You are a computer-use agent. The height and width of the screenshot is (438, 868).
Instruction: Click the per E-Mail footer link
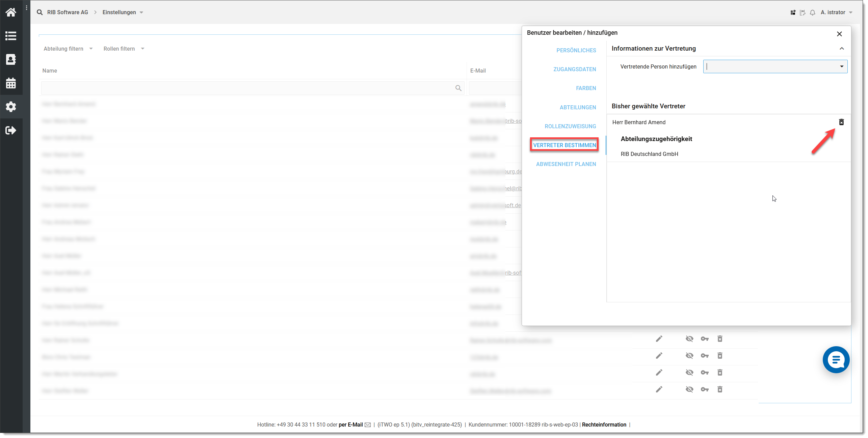click(x=350, y=425)
